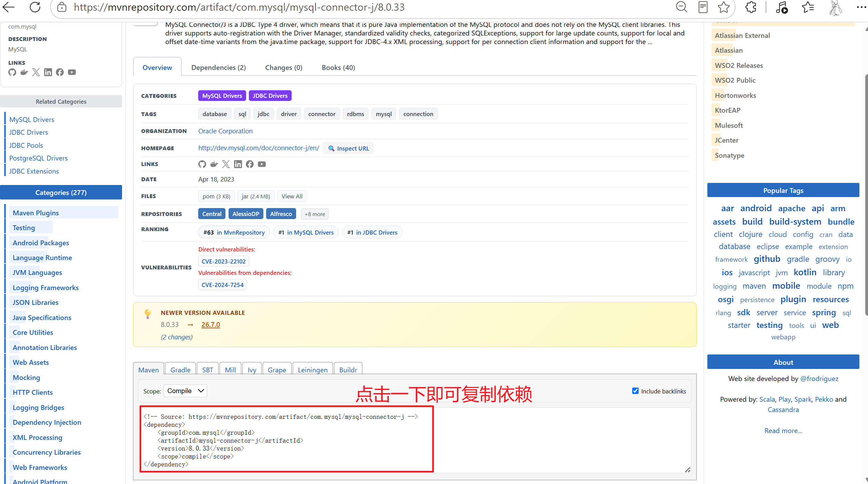Open Docker icon in left sidebar links
Viewport: 868px width, 484px height.
24,72
